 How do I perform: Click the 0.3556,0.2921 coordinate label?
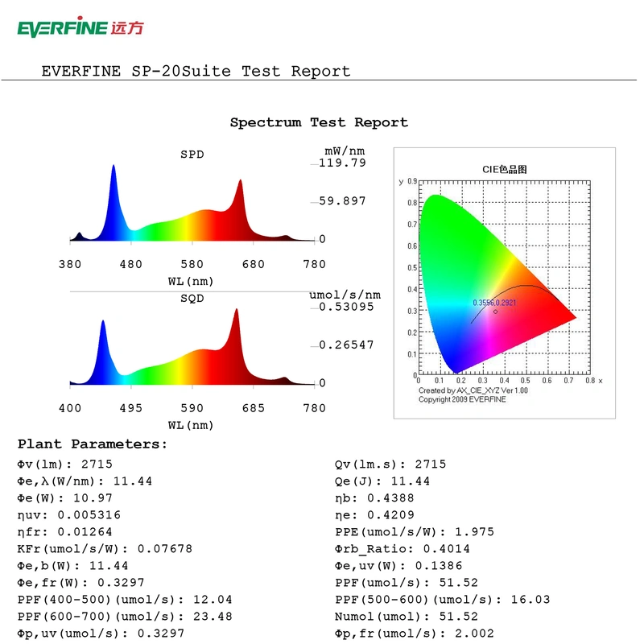(x=494, y=303)
